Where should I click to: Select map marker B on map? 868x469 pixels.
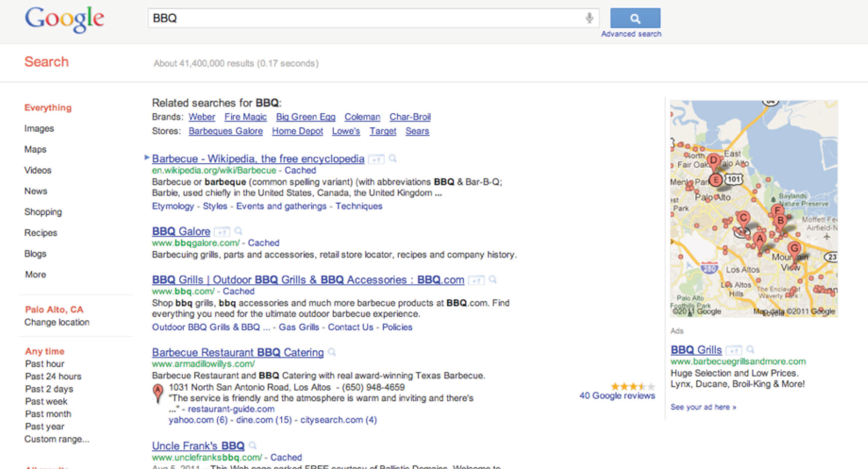coord(780,222)
